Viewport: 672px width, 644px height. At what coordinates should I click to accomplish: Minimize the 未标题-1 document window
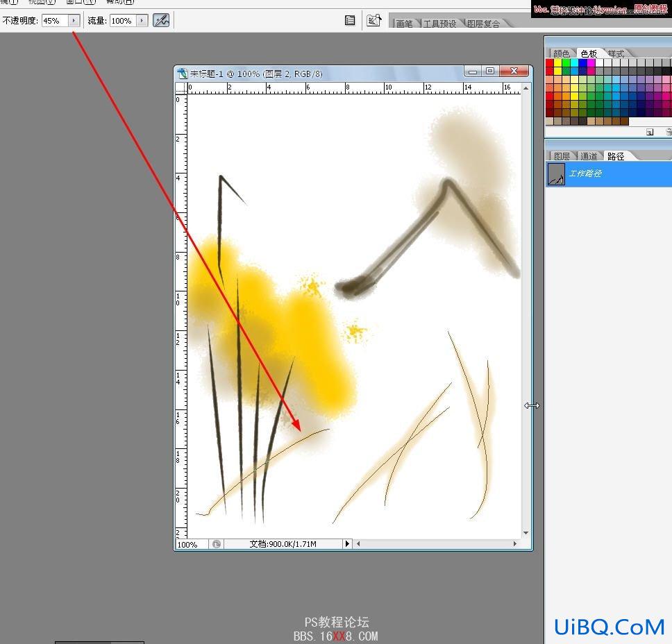(x=473, y=71)
